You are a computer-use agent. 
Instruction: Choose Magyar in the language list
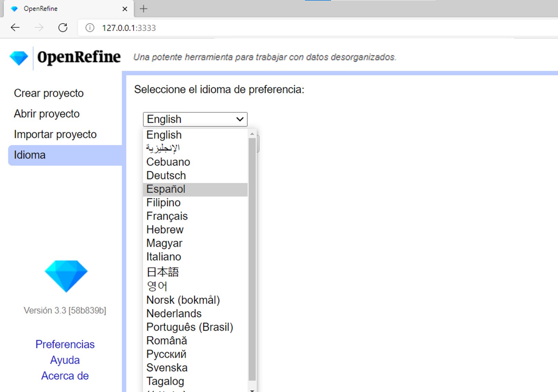195,243
